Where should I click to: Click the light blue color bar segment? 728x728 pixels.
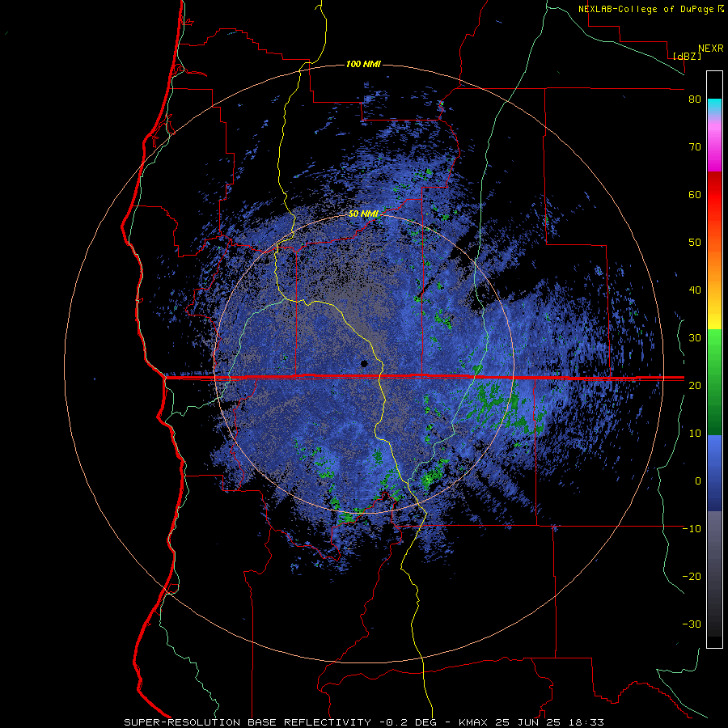click(714, 448)
